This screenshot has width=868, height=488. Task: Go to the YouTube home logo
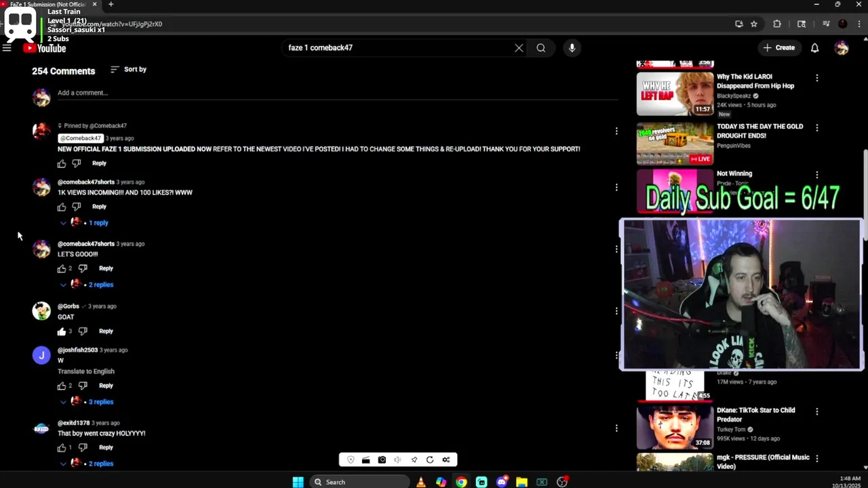point(45,48)
